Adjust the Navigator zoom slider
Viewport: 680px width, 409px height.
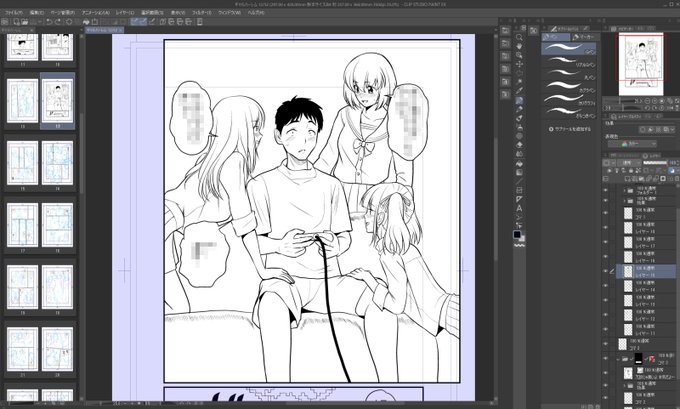(622, 101)
